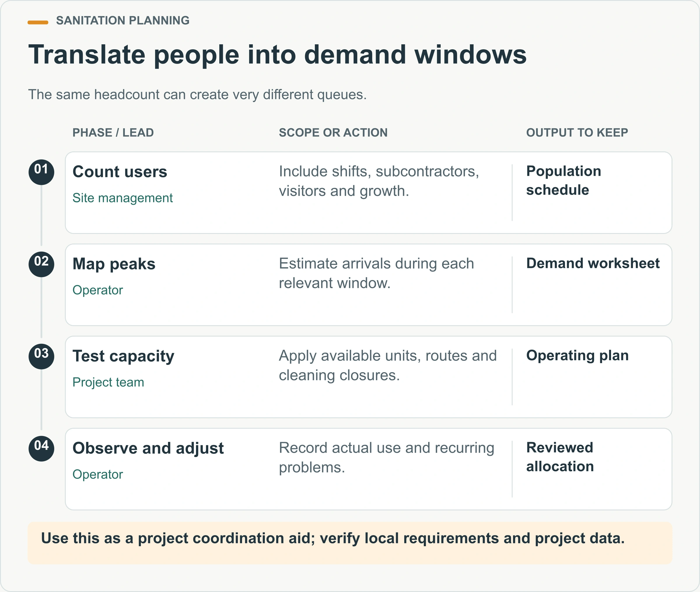Click the "OUTPUT TO KEEP" column header
The width and height of the screenshot is (700, 592).
pos(577,133)
